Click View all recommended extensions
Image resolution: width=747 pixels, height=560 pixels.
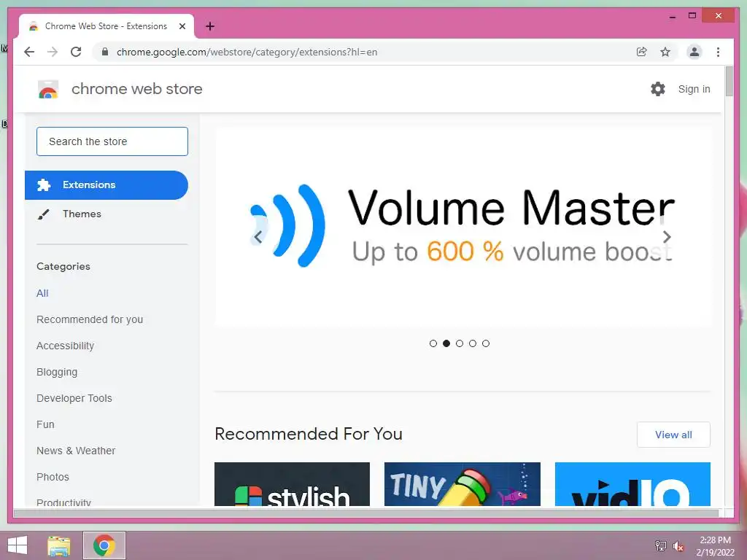tap(673, 435)
